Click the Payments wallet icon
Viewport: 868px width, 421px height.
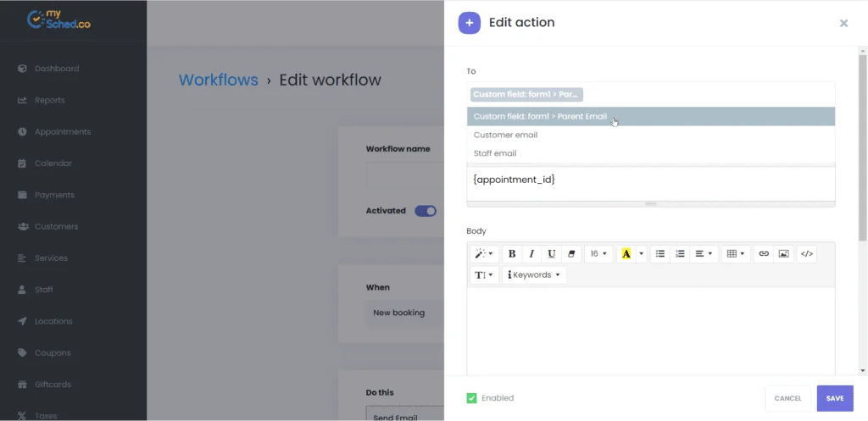(x=22, y=195)
